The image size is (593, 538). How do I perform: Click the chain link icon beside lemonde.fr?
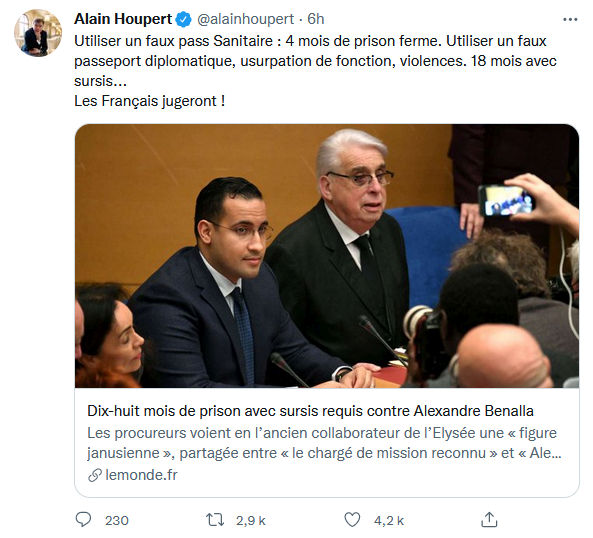pos(95,475)
